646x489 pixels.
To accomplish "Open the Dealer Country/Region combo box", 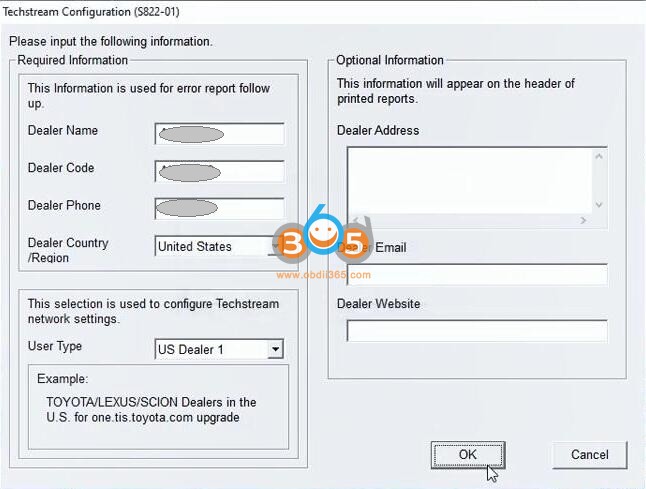I will 219,246.
